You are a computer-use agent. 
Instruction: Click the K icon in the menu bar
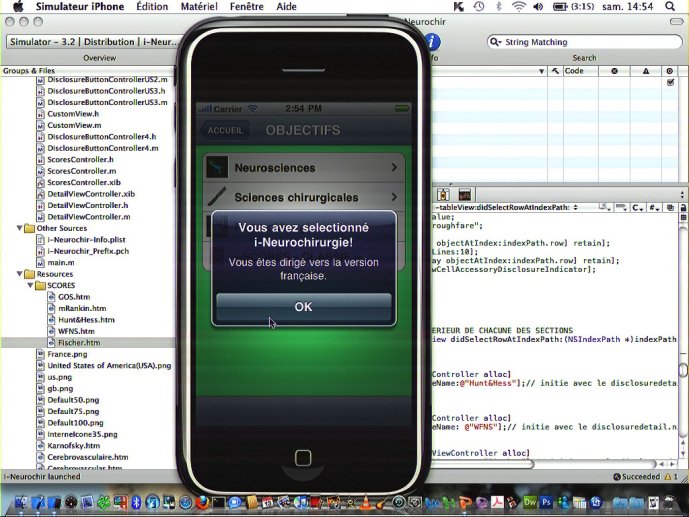pyautogui.click(x=459, y=7)
